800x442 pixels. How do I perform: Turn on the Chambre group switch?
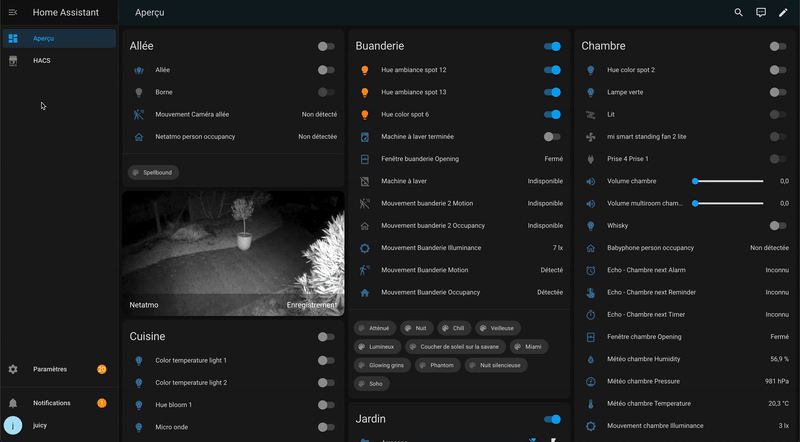[778, 46]
